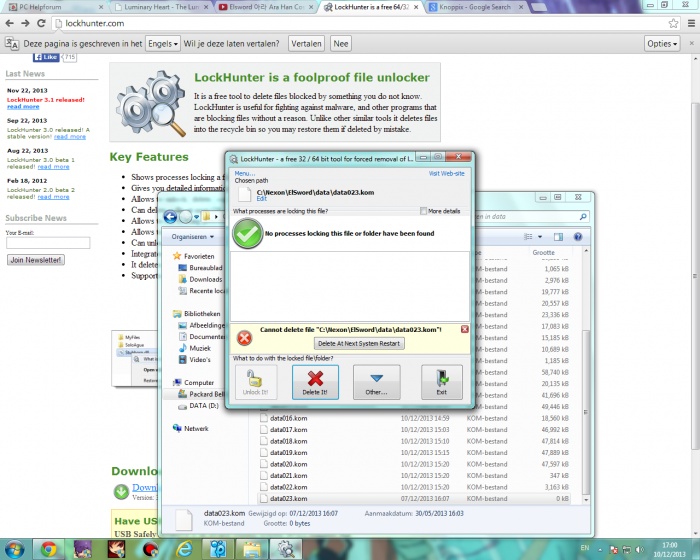Toggle the Explorer preview pane icon
This screenshot has height=560, width=700.
pos(558,237)
